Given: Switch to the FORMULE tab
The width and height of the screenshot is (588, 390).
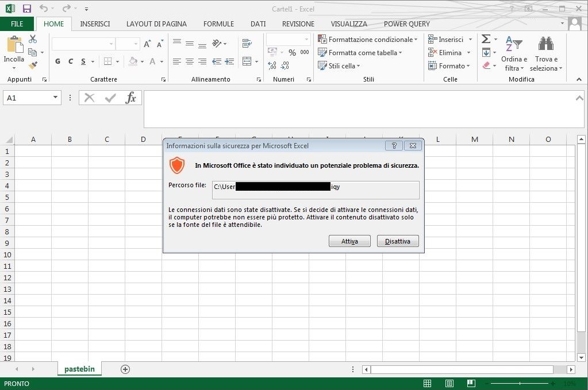Looking at the screenshot, I should (x=218, y=24).
